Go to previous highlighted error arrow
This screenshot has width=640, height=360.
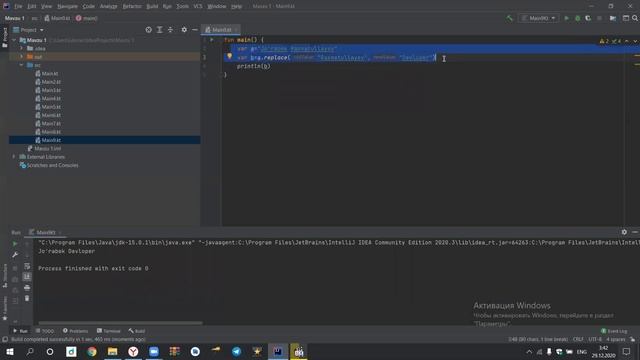pyautogui.click(x=627, y=41)
